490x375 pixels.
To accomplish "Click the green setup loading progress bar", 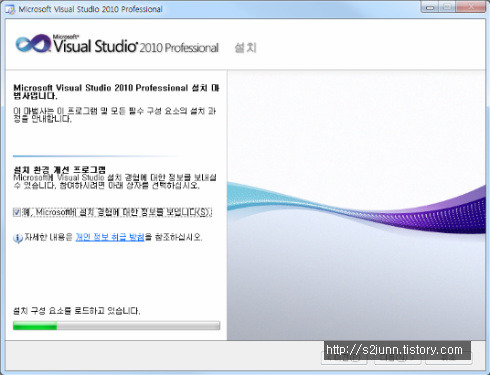I will (116, 326).
